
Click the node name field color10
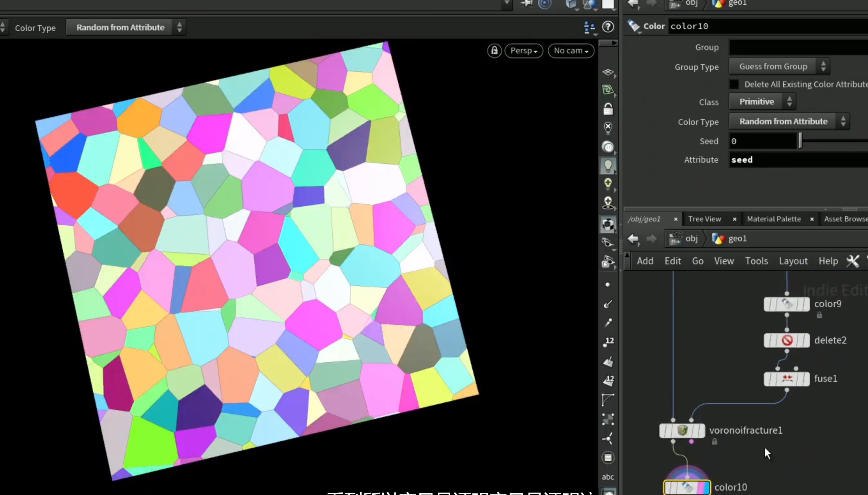[x=768, y=26]
